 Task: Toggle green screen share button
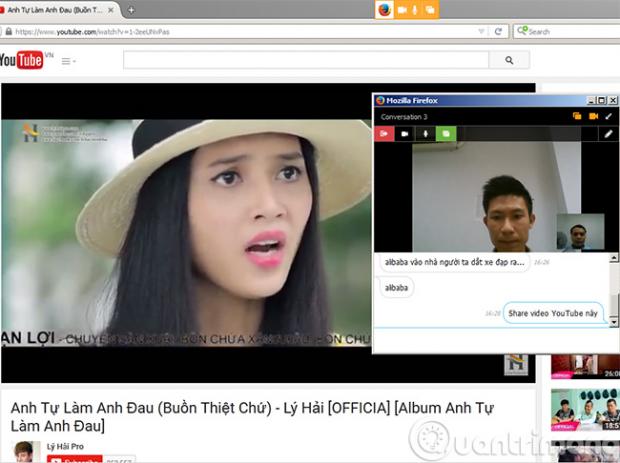tap(446, 134)
